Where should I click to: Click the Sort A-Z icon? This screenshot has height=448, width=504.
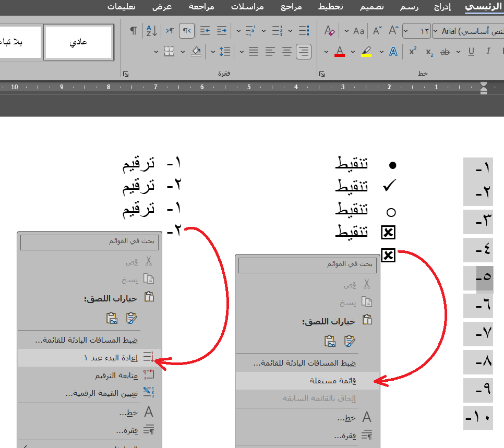152,31
